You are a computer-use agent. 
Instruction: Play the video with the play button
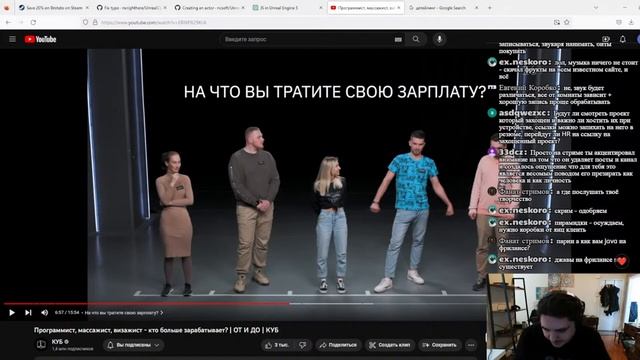point(11,313)
